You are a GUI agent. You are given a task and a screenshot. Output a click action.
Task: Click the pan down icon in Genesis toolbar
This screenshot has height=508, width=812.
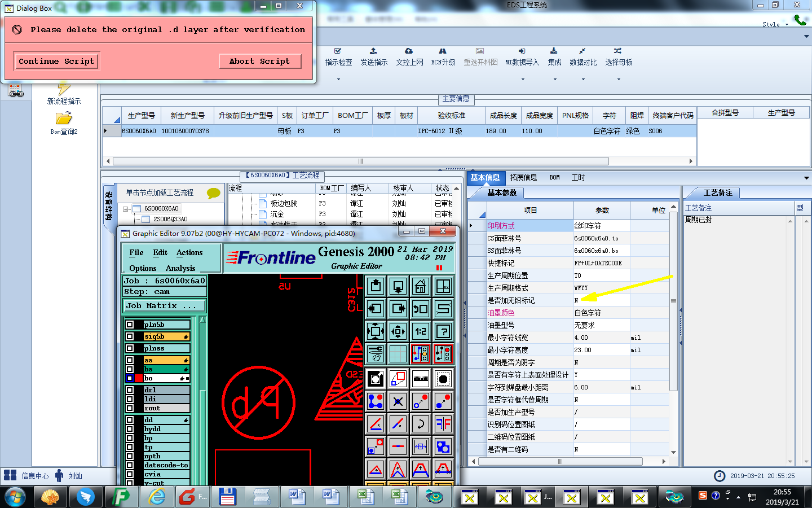pos(398,286)
